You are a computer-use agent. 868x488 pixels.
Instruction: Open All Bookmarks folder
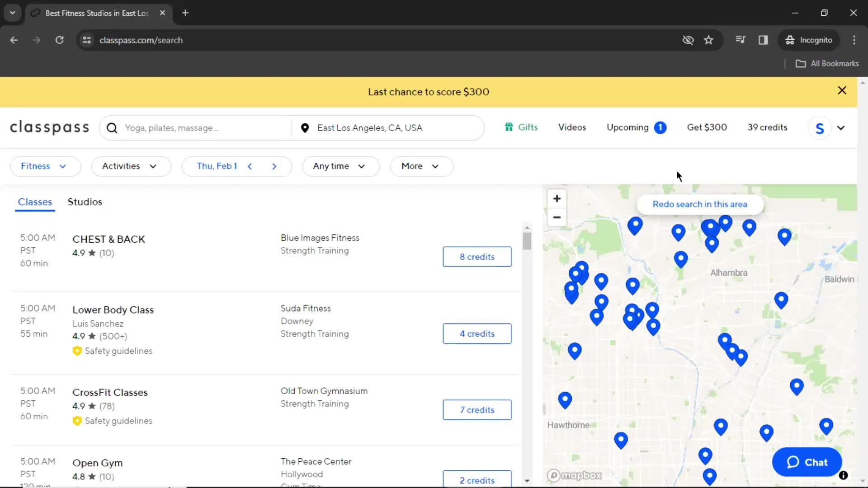(827, 64)
